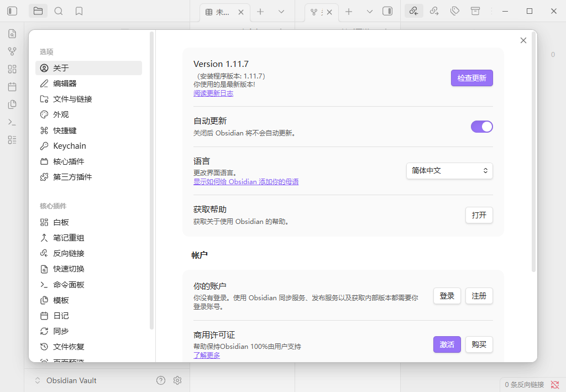Click the 激活 commercial license button
The image size is (566, 392).
[447, 344]
